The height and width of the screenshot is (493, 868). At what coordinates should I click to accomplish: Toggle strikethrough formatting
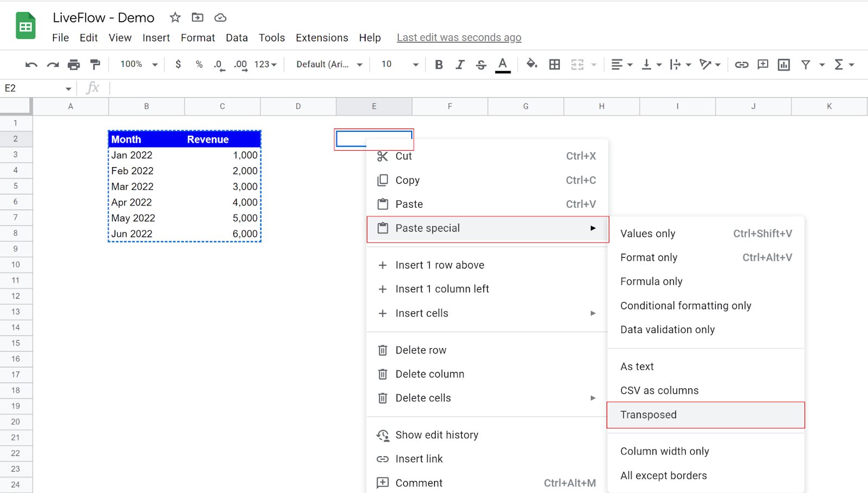[481, 65]
